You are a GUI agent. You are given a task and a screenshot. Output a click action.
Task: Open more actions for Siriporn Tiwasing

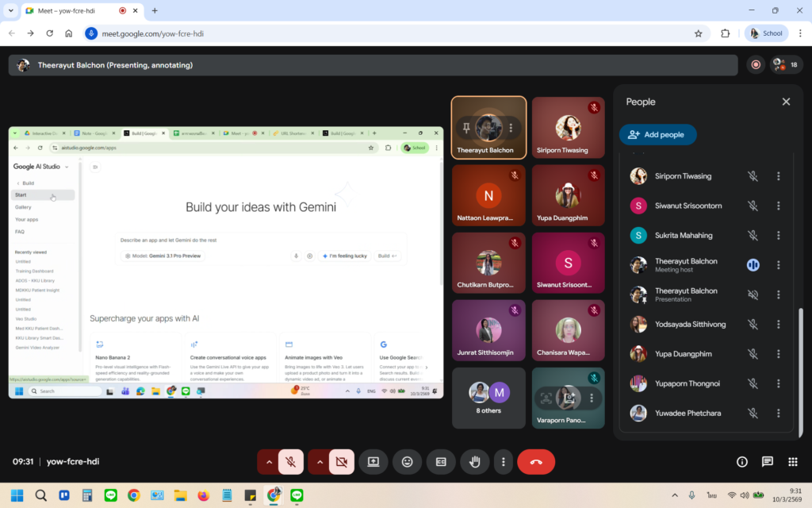[778, 176]
